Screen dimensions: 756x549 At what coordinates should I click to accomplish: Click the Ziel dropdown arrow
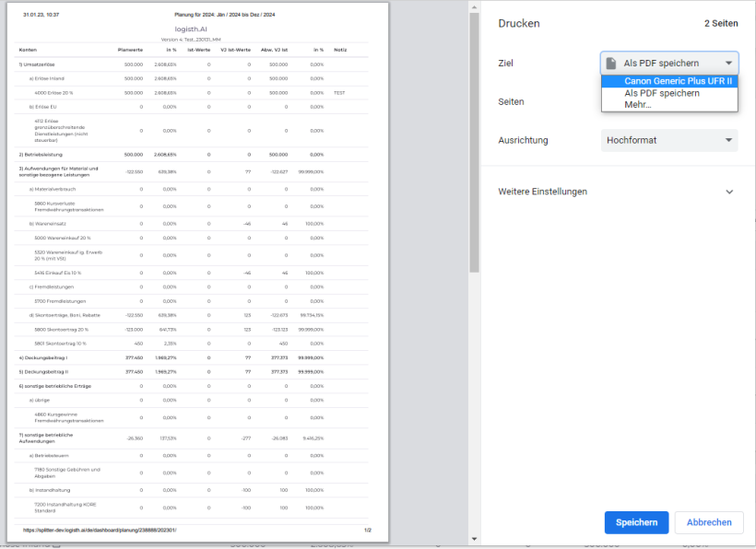pyautogui.click(x=729, y=64)
